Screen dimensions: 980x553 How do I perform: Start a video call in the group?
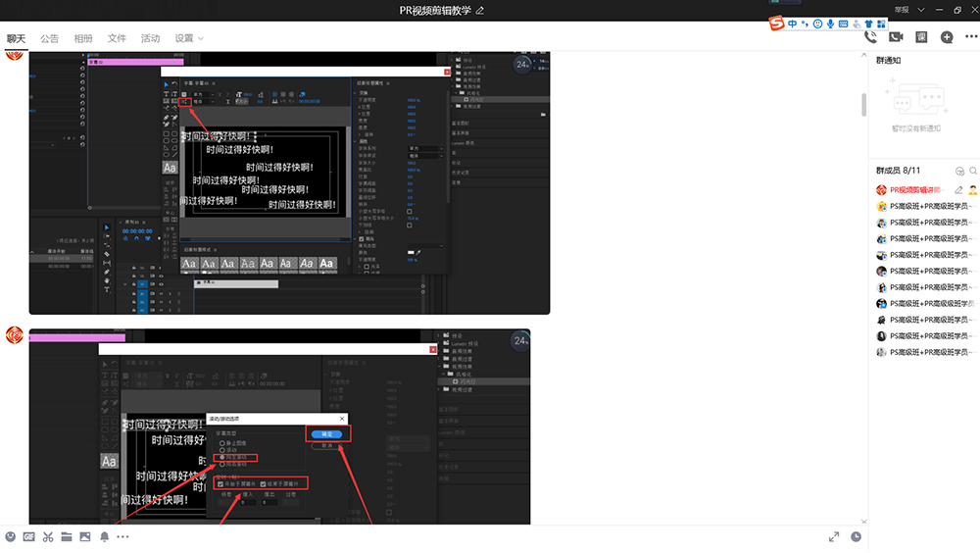pyautogui.click(x=895, y=37)
